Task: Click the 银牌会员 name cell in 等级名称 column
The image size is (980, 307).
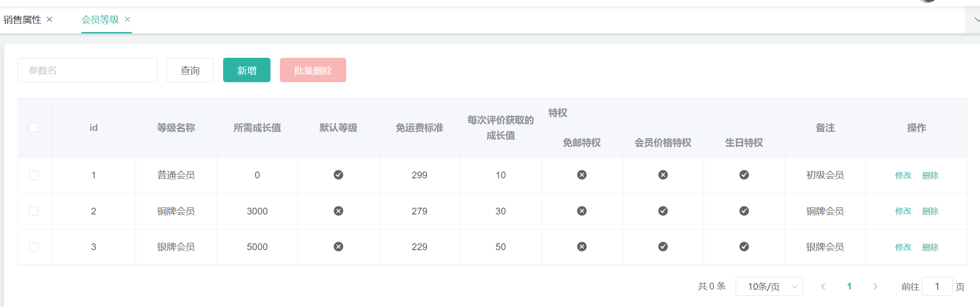Action: coord(176,247)
